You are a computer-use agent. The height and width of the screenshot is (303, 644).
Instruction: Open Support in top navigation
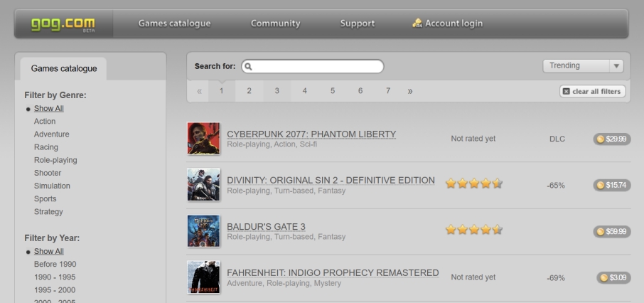tap(358, 23)
